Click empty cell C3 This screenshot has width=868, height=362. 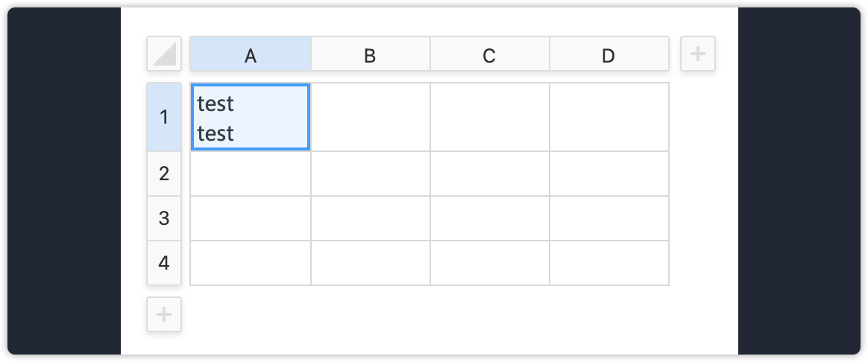pos(489,218)
